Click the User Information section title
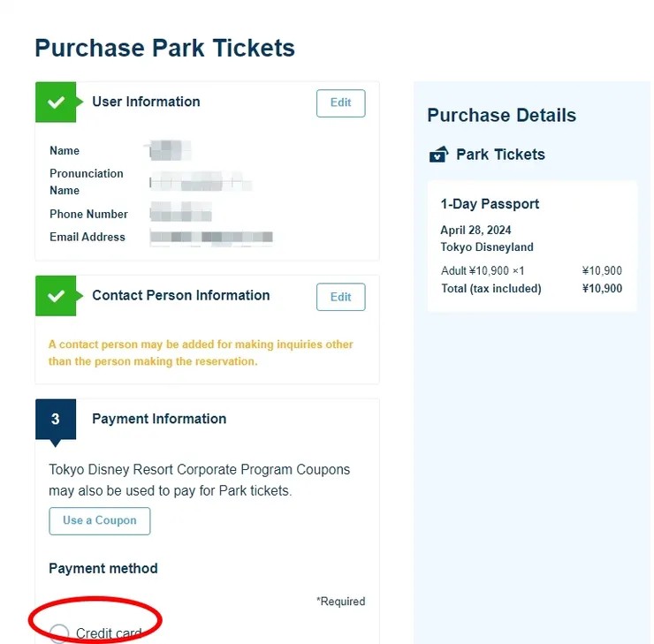 tap(146, 102)
